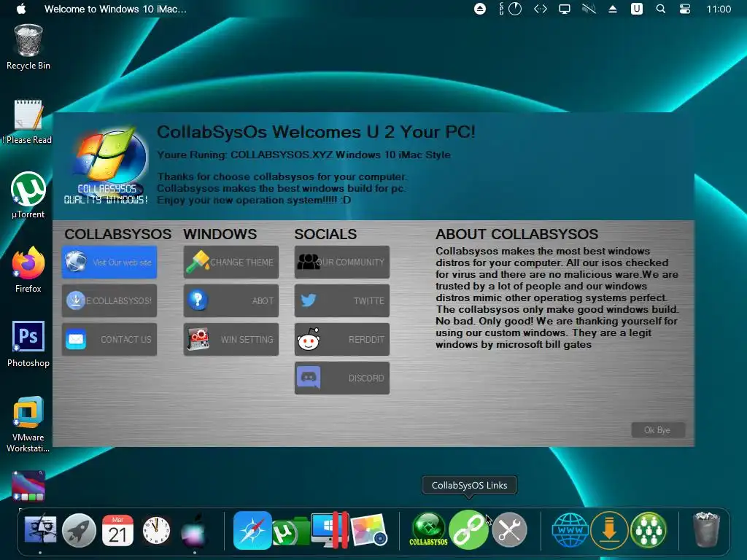
Task: Click the plain eject icon in menu bar
Action: pyautogui.click(x=613, y=9)
